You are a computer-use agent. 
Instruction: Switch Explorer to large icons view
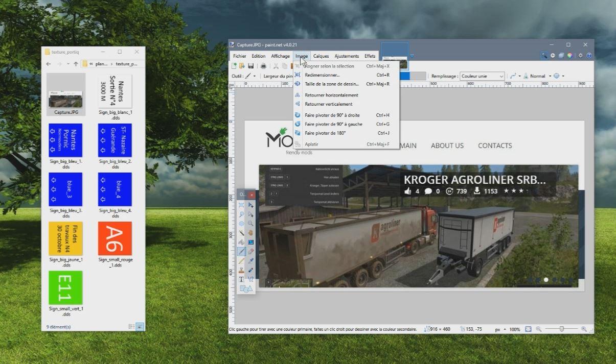tap(140, 327)
